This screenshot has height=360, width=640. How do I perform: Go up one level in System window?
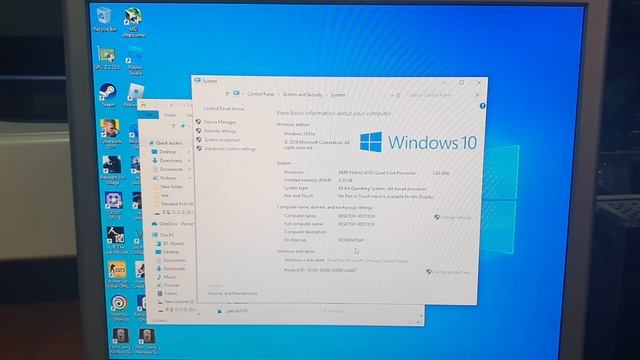coord(227,94)
